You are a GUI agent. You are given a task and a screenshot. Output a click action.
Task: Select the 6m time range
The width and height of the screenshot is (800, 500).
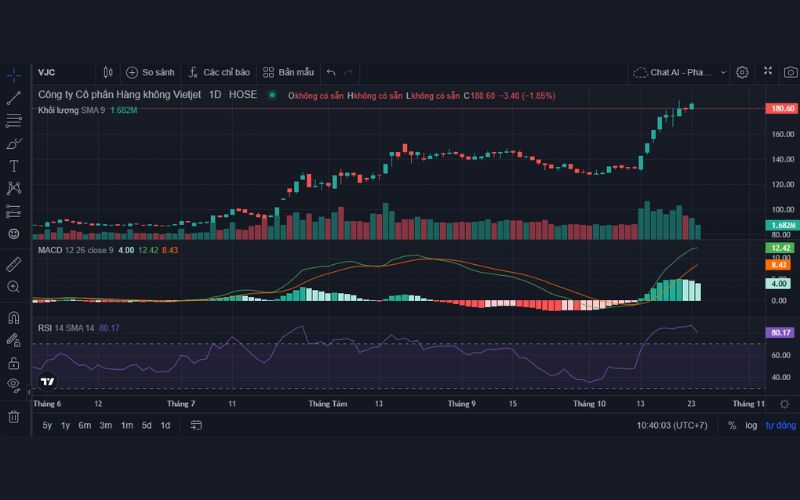[x=84, y=426]
